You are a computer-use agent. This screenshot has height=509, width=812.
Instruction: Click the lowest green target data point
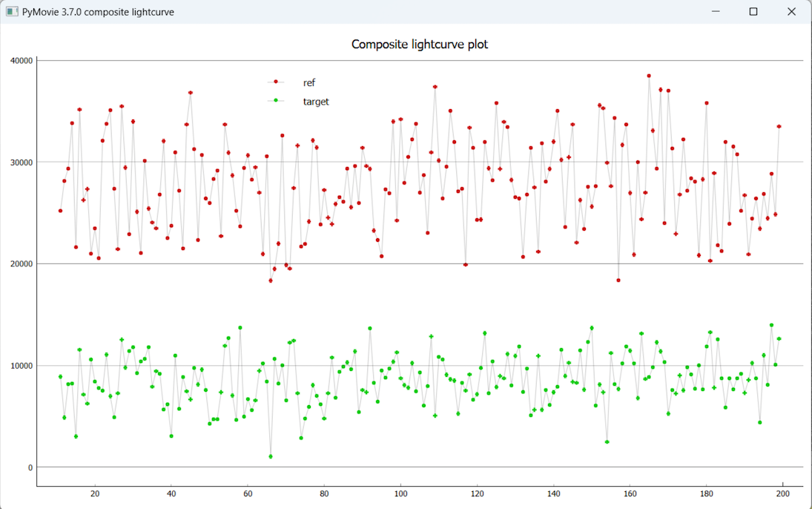[271, 456]
